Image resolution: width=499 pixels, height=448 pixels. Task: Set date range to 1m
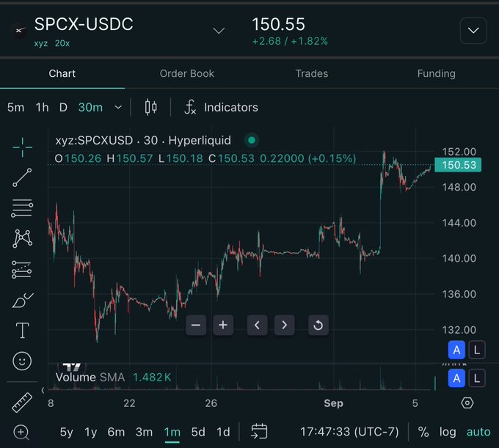click(172, 432)
